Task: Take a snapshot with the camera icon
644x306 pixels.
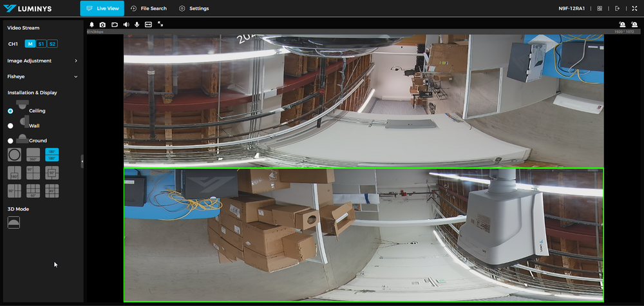Action: tap(102, 24)
